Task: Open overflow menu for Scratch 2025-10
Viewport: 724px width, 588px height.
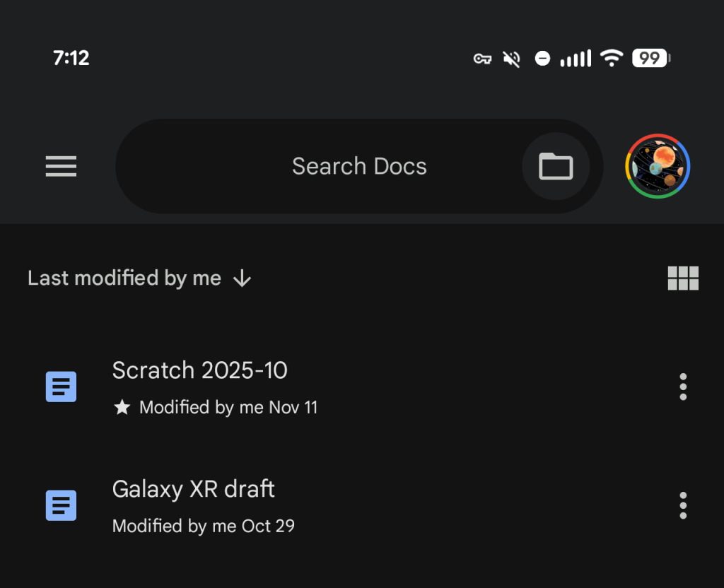Action: pos(683,387)
